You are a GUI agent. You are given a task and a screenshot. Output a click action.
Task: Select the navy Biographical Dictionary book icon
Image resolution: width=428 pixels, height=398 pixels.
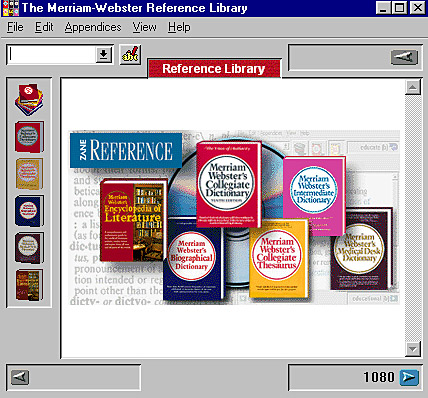(29, 211)
